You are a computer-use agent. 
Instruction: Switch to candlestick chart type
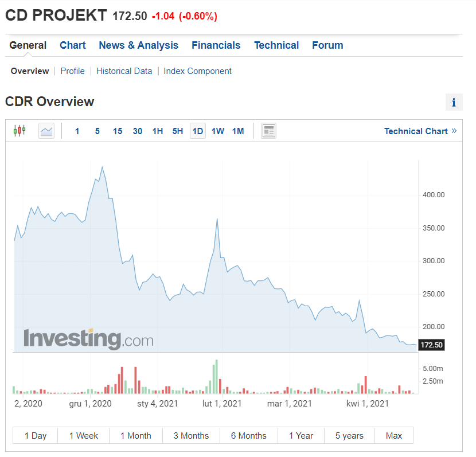coord(19,131)
